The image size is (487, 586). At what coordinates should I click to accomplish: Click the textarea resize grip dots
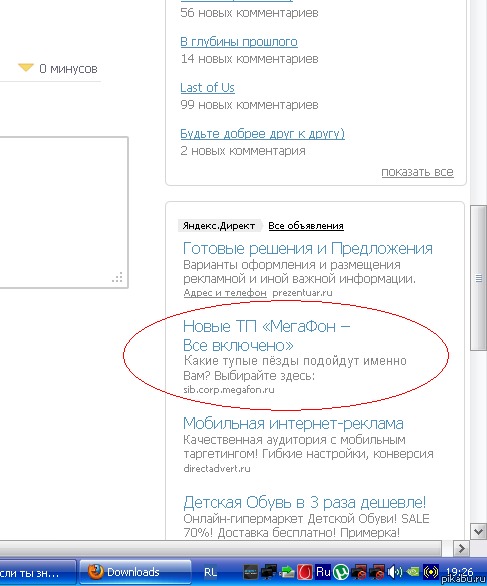tap(117, 278)
